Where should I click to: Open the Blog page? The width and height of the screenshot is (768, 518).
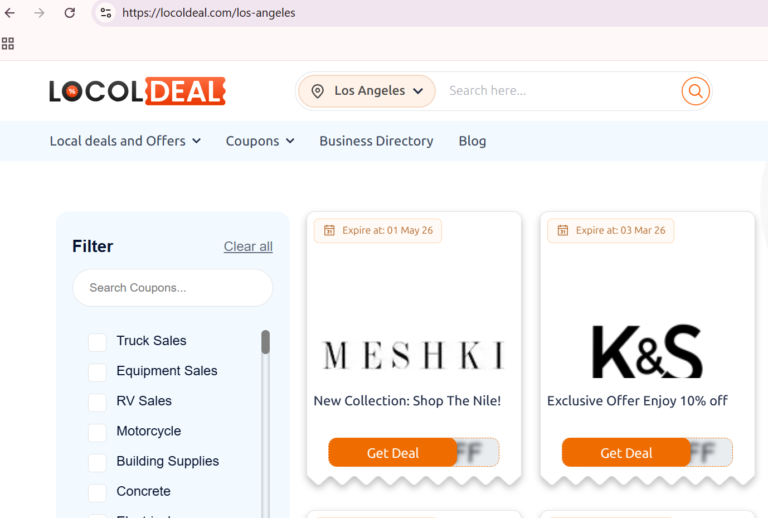point(472,141)
